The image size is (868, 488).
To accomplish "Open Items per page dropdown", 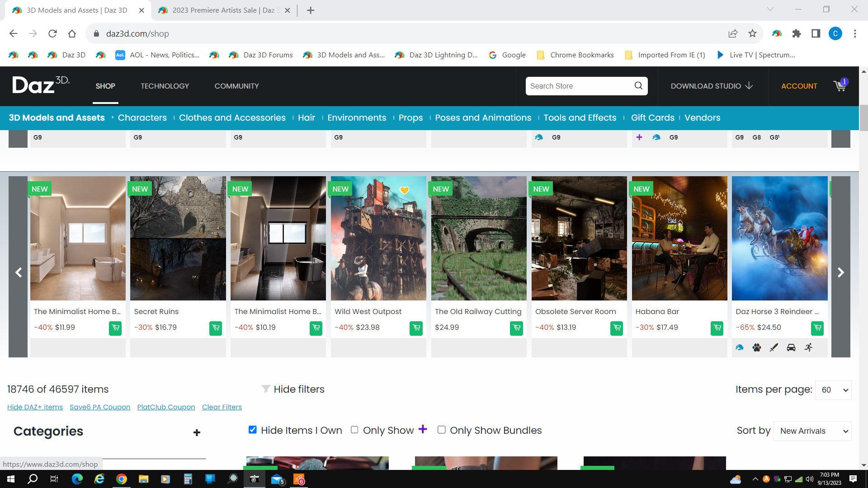I will pos(833,390).
